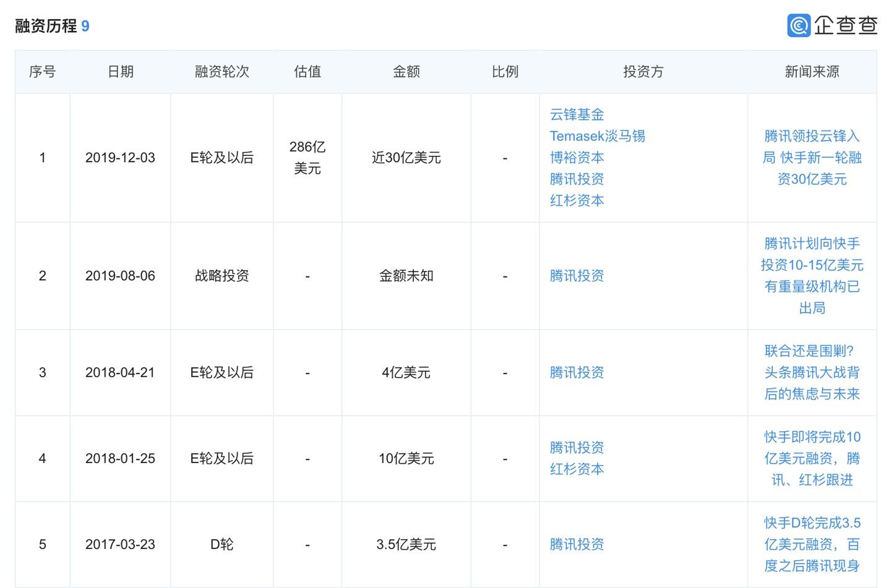This screenshot has width=891, height=588.
Task: Open news link 联合还是围剿?
Action: 812,373
